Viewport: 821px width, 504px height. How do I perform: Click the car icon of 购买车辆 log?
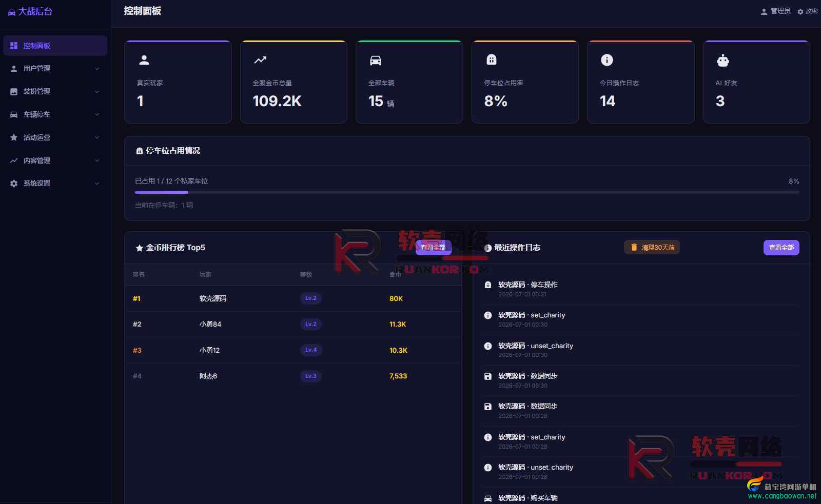[488, 498]
